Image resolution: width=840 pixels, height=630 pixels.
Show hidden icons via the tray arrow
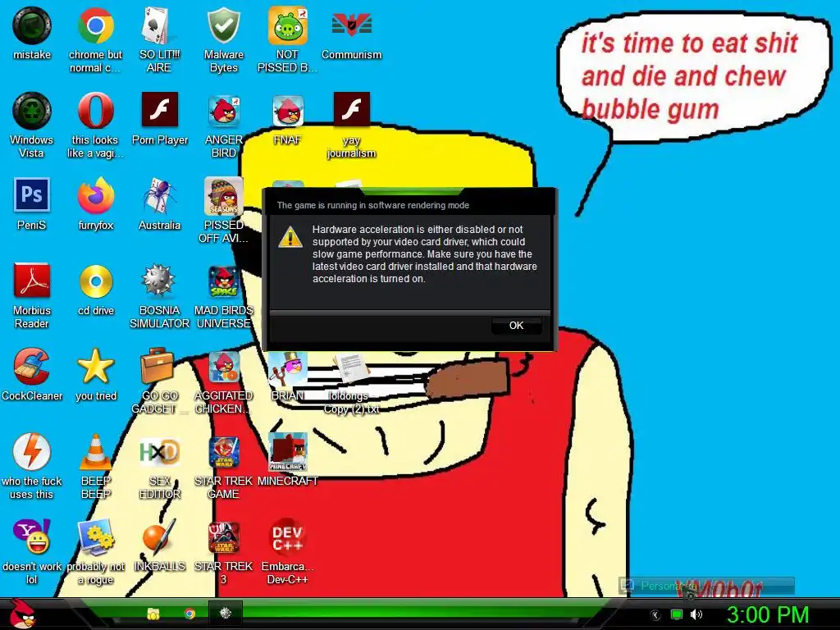[655, 615]
